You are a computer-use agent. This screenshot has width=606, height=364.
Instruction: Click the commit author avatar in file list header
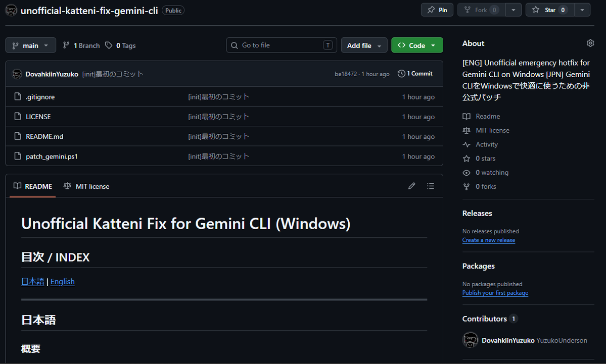pyautogui.click(x=17, y=74)
